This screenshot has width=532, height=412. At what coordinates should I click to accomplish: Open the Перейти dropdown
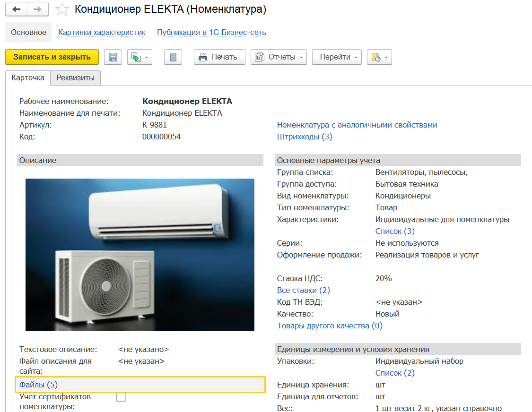click(337, 57)
